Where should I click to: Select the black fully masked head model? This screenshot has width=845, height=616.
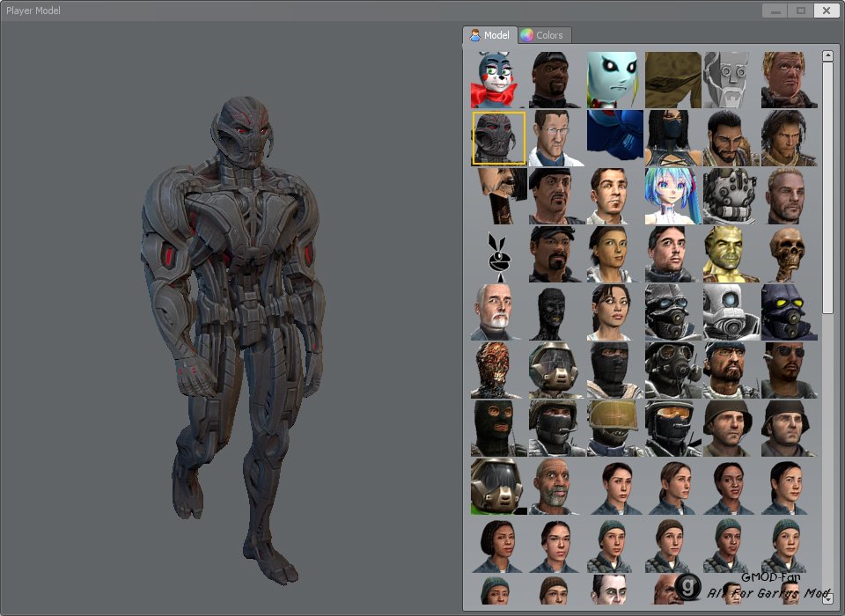point(556,312)
